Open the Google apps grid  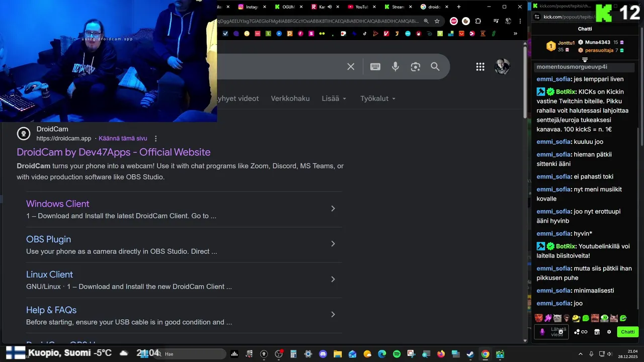click(480, 66)
